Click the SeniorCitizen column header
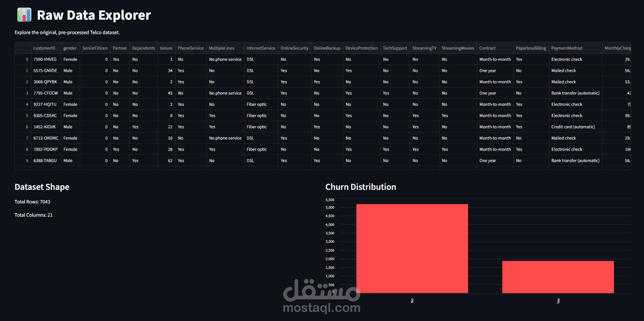This screenshot has height=321, width=644. (x=95, y=48)
